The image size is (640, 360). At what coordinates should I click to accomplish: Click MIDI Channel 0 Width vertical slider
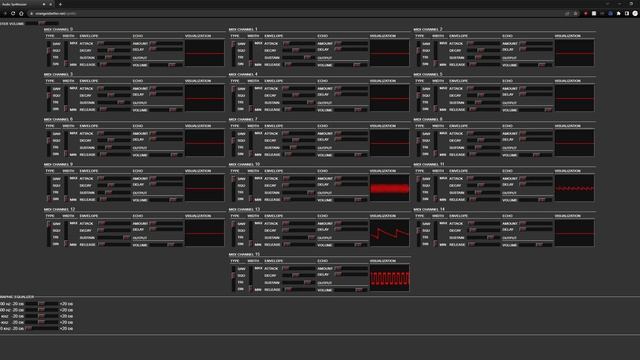pos(66,53)
